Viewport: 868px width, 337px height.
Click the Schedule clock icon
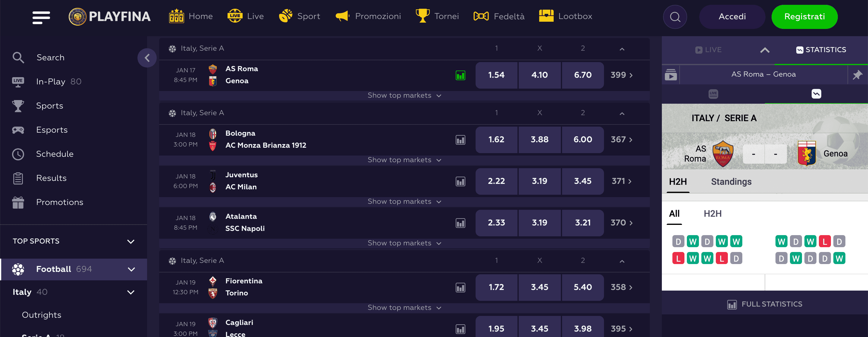18,154
